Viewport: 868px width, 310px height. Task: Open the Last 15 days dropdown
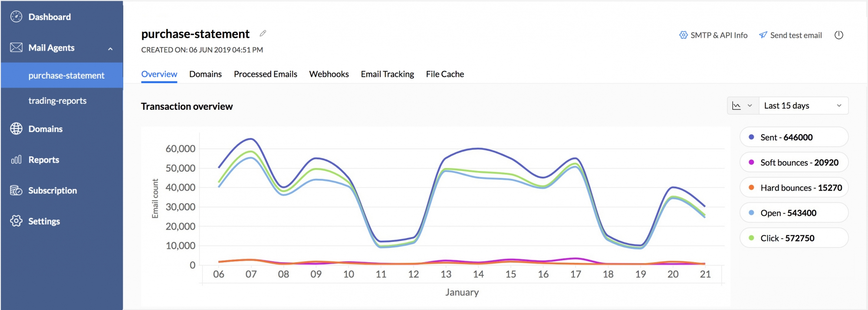(803, 106)
